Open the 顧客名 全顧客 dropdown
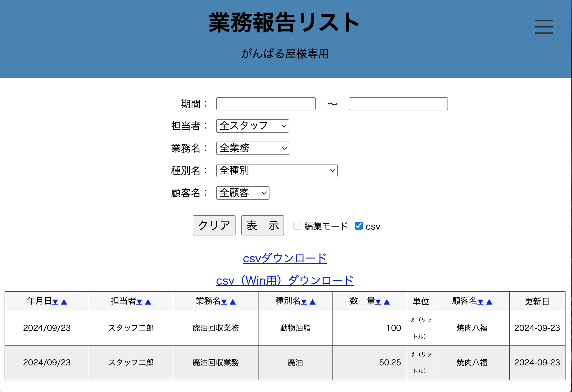This screenshot has height=392, width=572. (243, 193)
